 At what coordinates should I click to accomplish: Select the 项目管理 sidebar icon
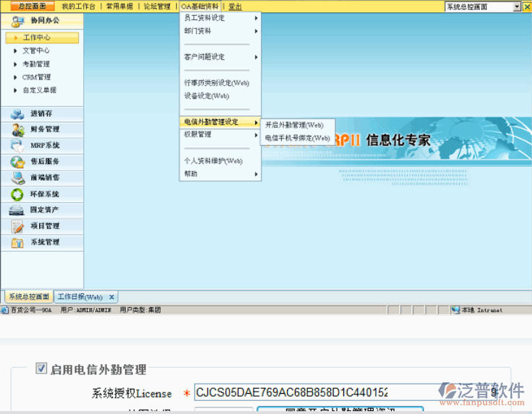click(17, 226)
